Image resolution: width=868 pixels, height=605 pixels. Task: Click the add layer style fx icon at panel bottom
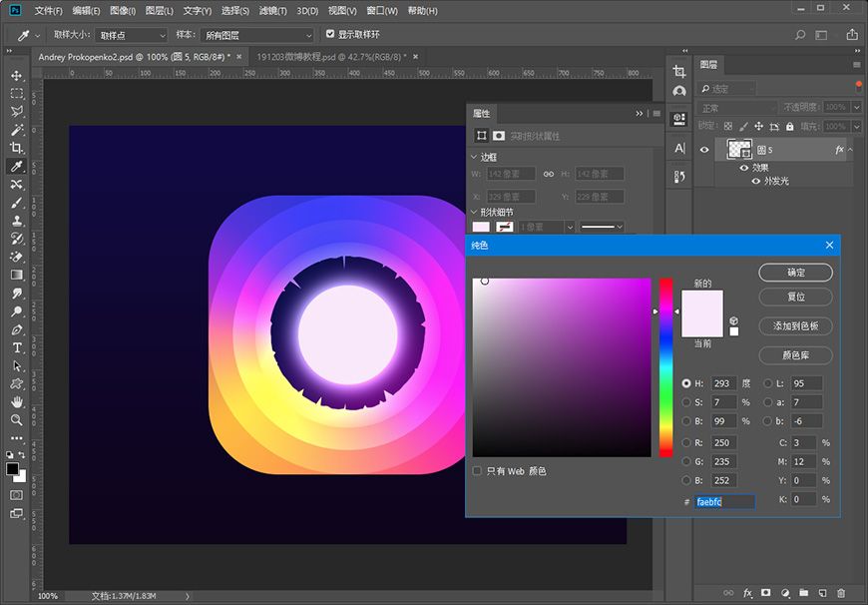pyautogui.click(x=747, y=593)
